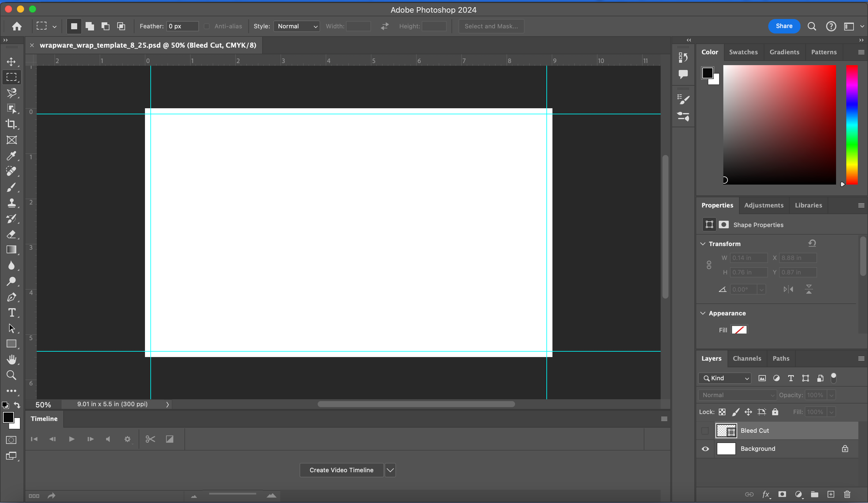Click the Share button
868x503 pixels.
784,26
